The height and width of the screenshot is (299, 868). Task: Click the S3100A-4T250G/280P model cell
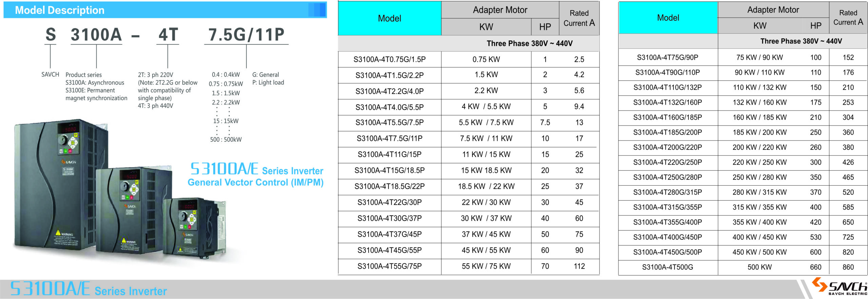click(x=667, y=177)
